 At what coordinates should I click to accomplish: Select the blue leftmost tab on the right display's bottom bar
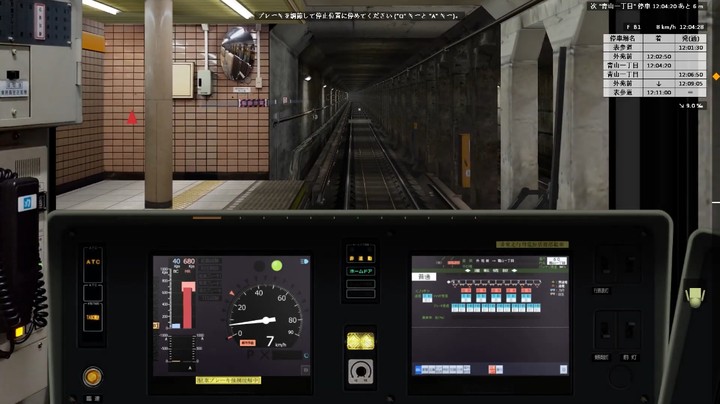(418, 370)
